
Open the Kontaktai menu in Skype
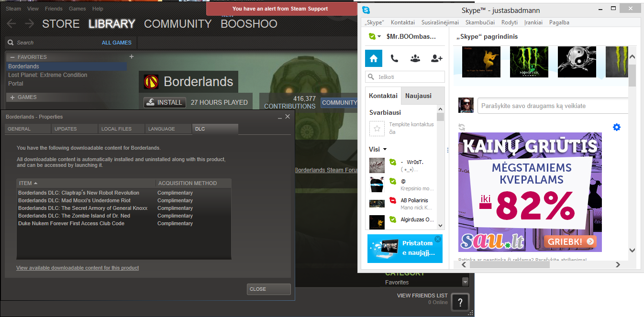[403, 22]
